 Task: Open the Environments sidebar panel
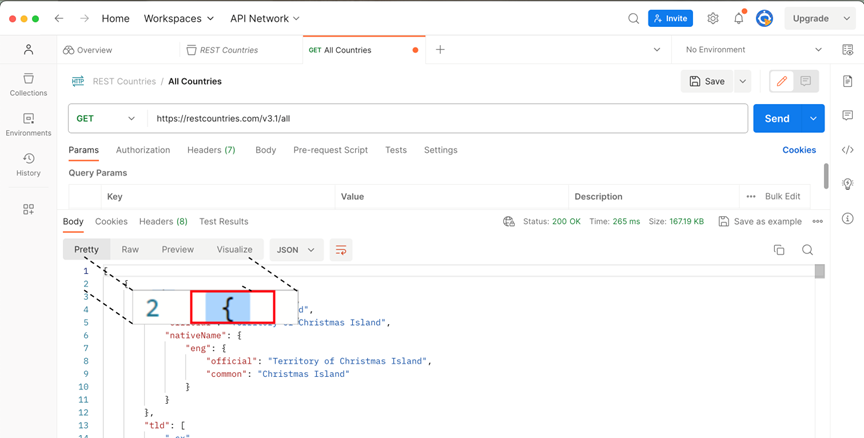click(x=28, y=124)
